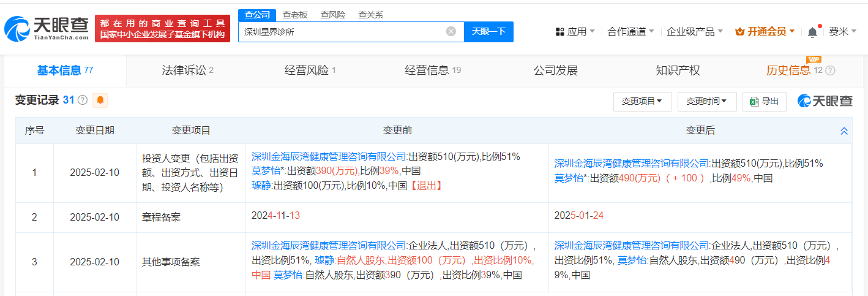The width and height of the screenshot is (868, 296).
Task: Click the 变更后 column header
Action: pyautogui.click(x=700, y=131)
